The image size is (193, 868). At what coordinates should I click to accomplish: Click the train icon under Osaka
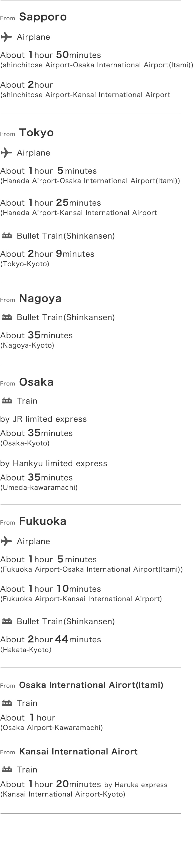7,401
